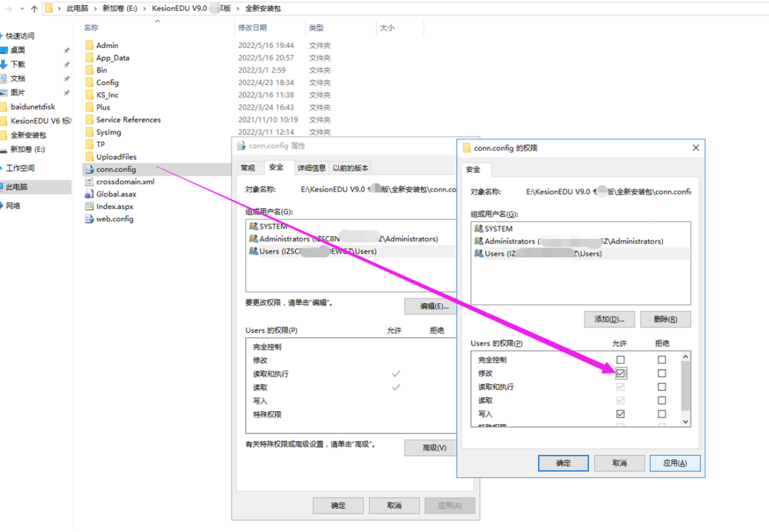Toggle Allow checkbox for Modify (修改)
This screenshot has height=532, width=769.
(620, 373)
